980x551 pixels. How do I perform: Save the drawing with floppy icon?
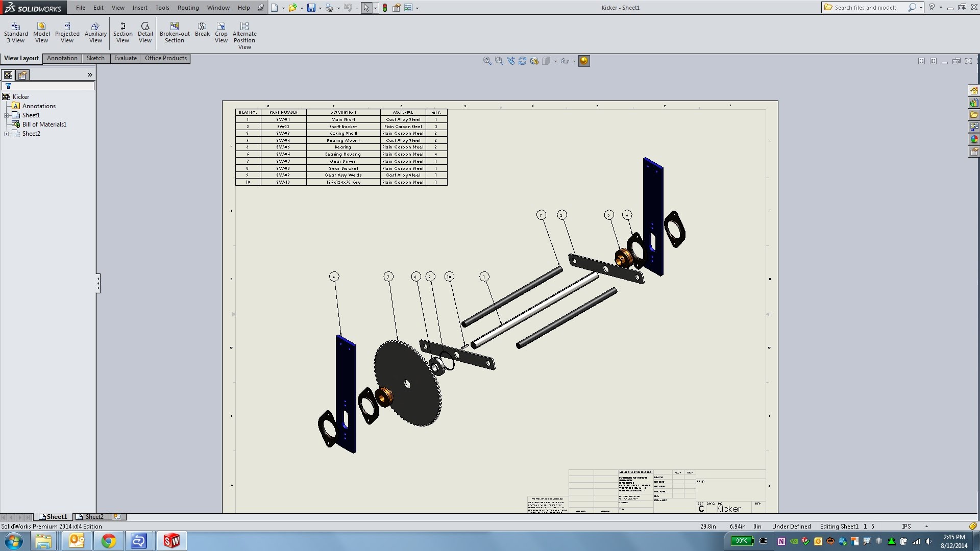point(311,8)
